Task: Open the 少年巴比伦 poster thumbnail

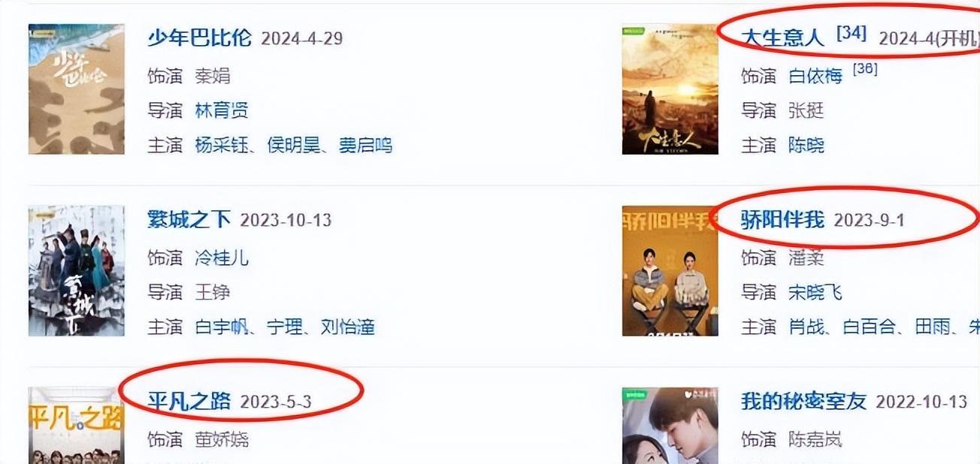Action: (76, 89)
